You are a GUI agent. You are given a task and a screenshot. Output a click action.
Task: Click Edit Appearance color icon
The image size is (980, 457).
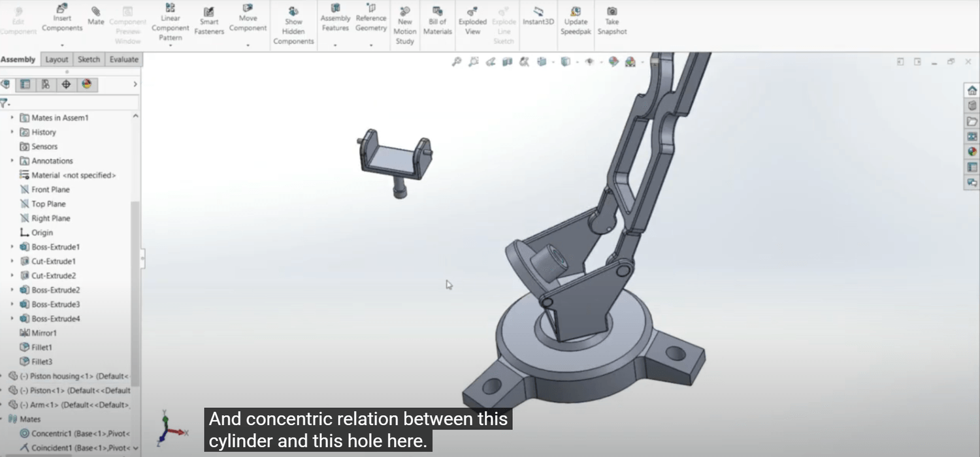click(613, 61)
